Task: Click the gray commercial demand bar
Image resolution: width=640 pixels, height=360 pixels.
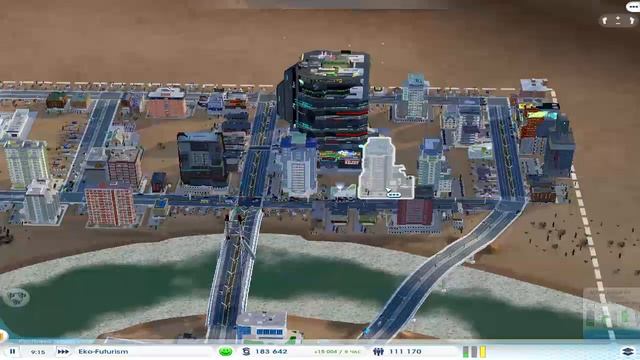Action: point(474,351)
